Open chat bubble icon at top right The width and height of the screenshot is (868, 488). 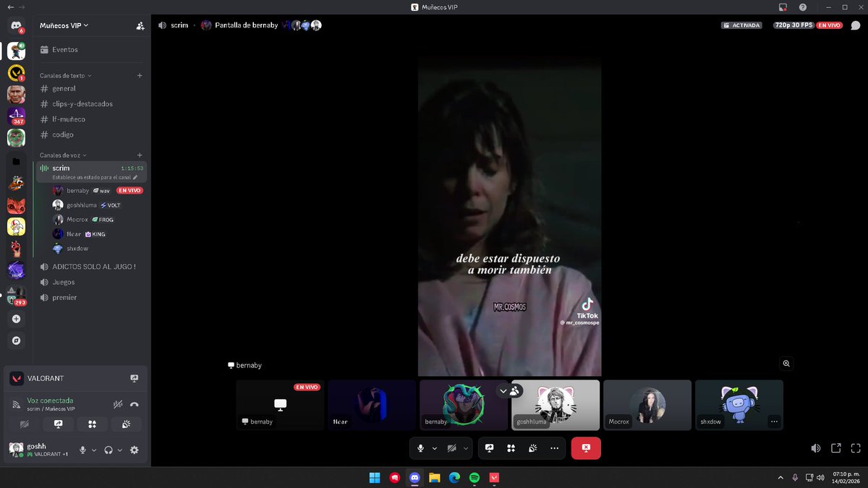click(855, 25)
